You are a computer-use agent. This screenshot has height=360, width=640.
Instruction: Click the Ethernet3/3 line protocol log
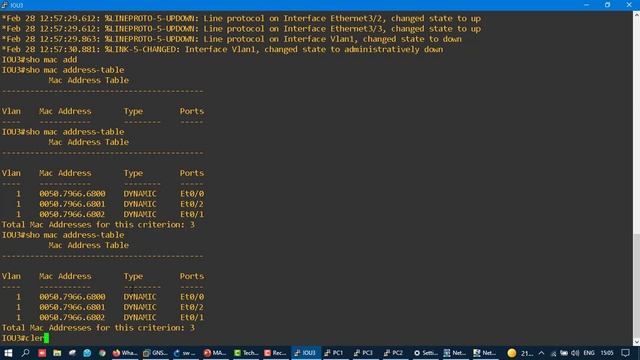pos(241,29)
